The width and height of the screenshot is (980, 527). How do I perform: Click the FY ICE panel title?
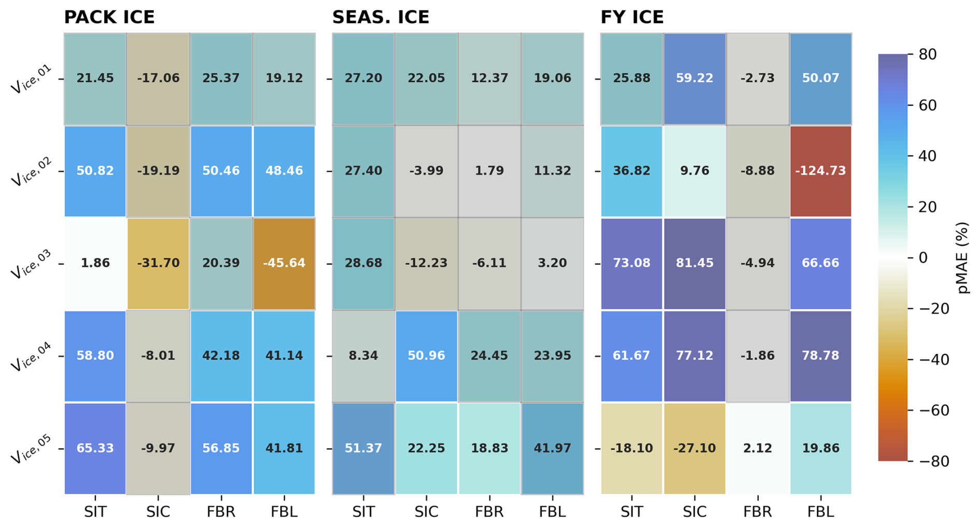click(x=632, y=18)
